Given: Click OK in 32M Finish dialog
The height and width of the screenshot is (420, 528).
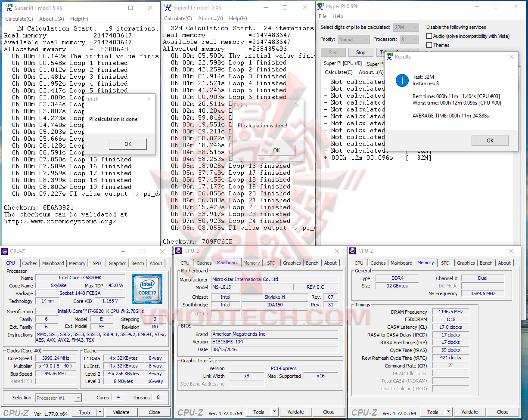Looking at the screenshot, I should click(x=276, y=150).
